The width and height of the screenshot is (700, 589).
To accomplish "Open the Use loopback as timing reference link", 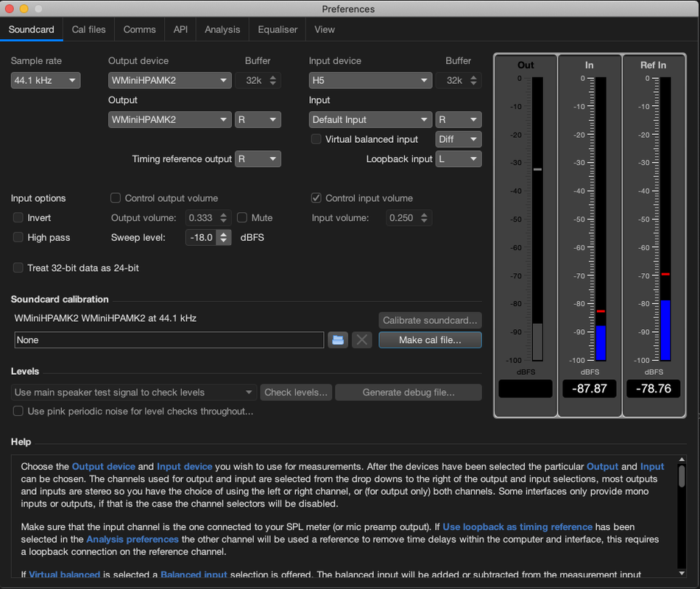I will click(x=517, y=527).
